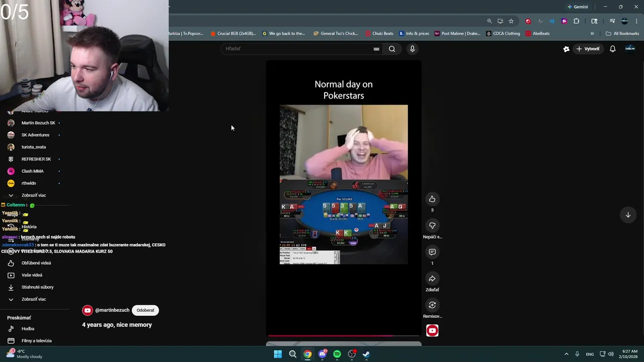The image size is (644, 362).
Task: Open Chrome media controls music-note icon
Action: 612,21
